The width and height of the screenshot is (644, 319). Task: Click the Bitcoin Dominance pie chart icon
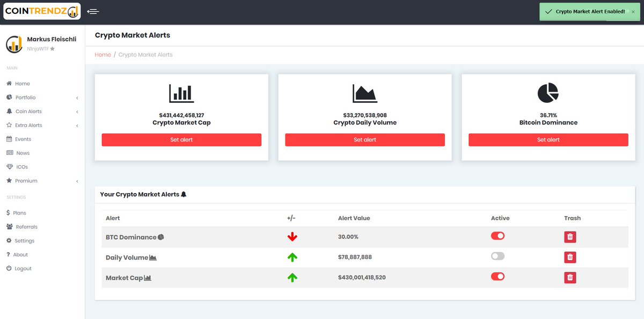tap(548, 93)
